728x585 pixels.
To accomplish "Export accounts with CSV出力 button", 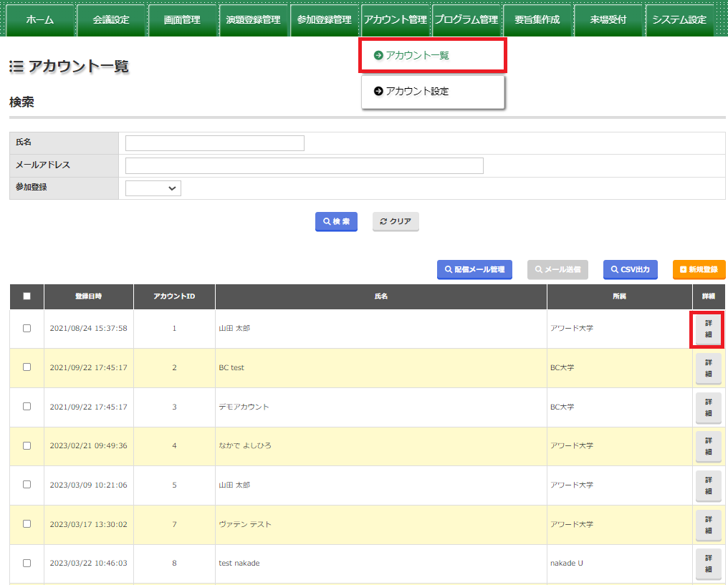I will click(630, 270).
